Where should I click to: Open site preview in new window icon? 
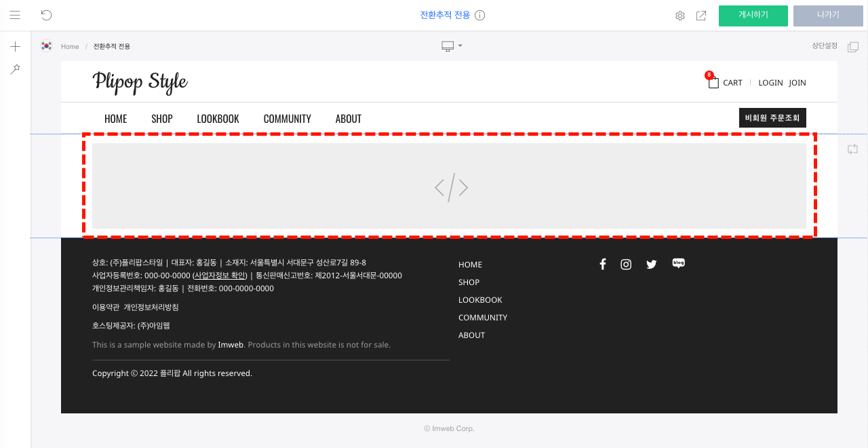[x=701, y=16]
